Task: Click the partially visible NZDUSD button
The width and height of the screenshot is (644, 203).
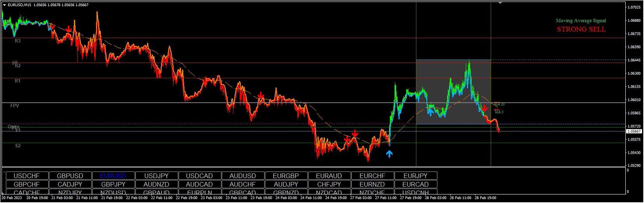Action: 113,192
